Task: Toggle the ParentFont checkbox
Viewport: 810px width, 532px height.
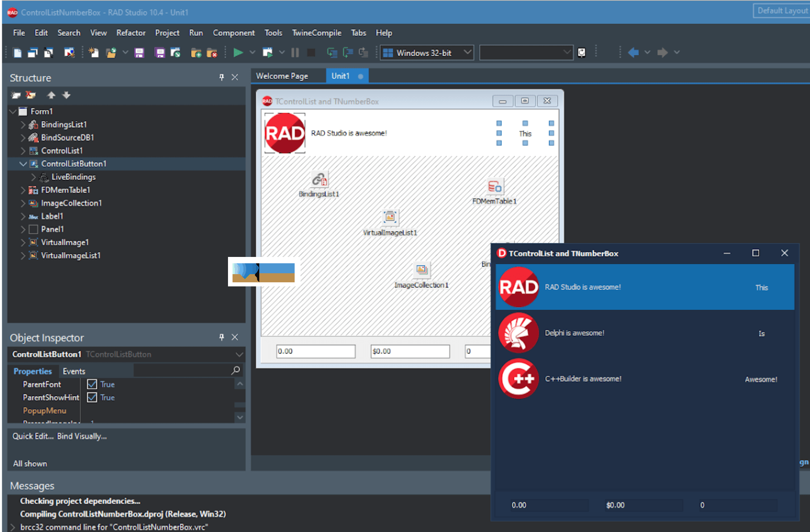Action: coord(92,384)
